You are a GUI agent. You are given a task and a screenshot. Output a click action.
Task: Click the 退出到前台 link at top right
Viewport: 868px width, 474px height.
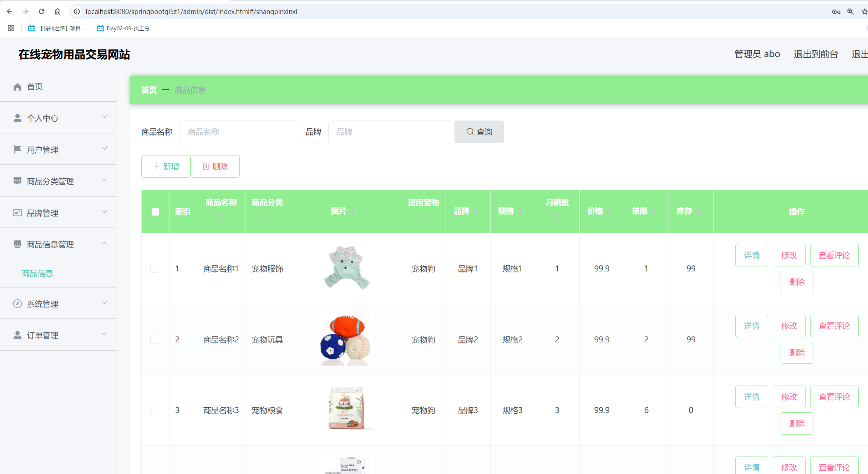816,53
